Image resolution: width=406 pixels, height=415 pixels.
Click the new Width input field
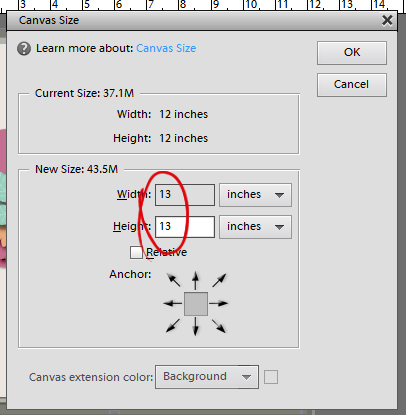pos(185,195)
